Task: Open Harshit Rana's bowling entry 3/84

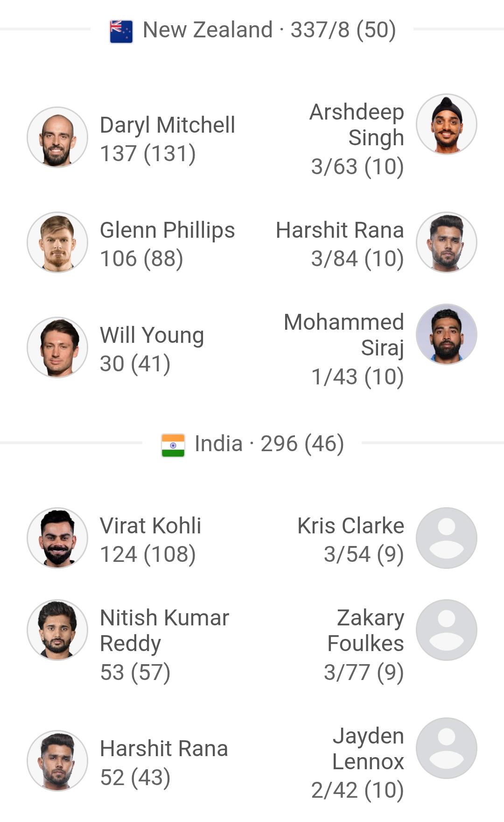Action: pos(357,259)
